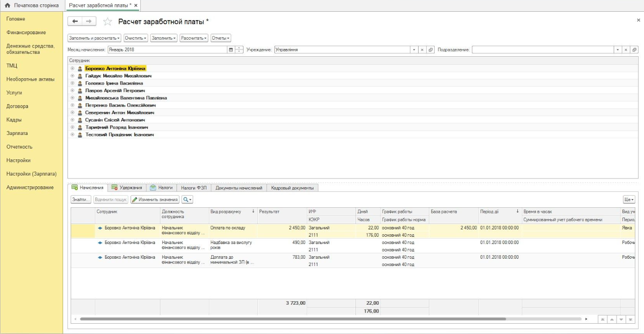Viewport: 644px width, 334px height.
Task: Open the Отчеты dropdown menu
Action: click(221, 38)
